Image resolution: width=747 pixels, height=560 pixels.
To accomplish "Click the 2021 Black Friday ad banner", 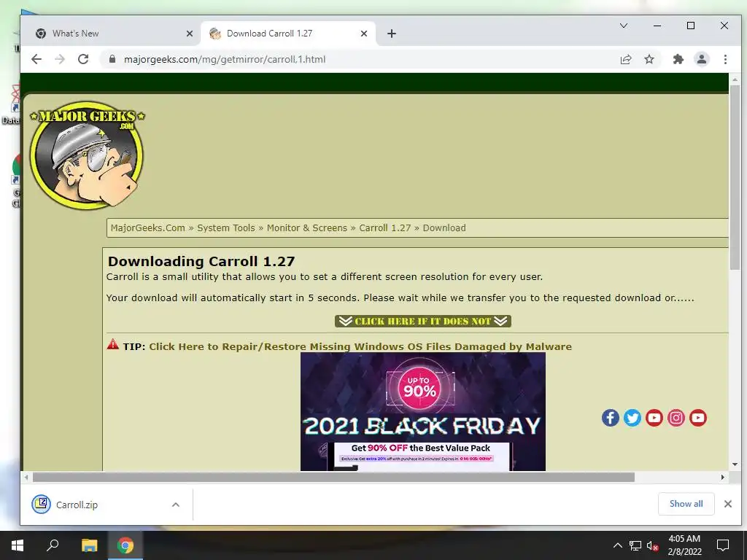I will pyautogui.click(x=423, y=412).
